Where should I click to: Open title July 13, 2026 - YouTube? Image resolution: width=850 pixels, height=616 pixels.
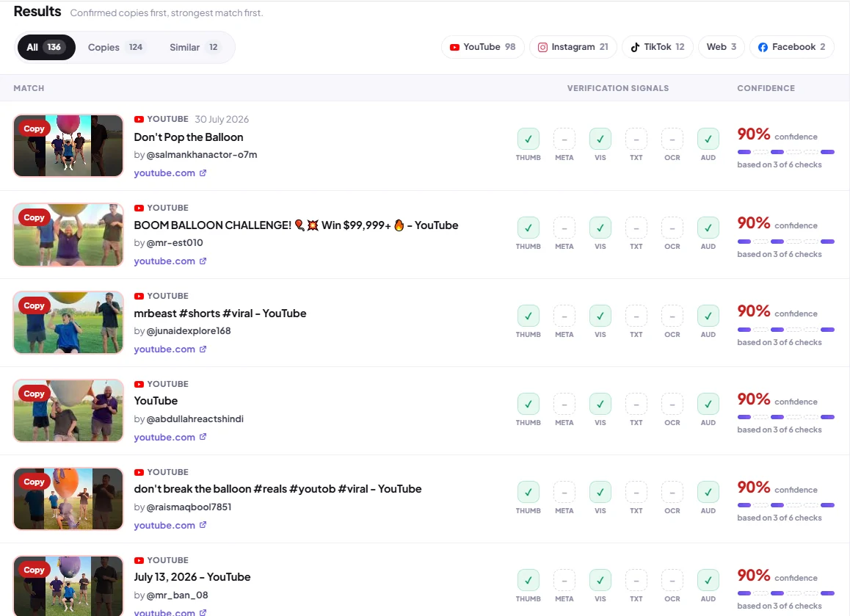(x=192, y=577)
